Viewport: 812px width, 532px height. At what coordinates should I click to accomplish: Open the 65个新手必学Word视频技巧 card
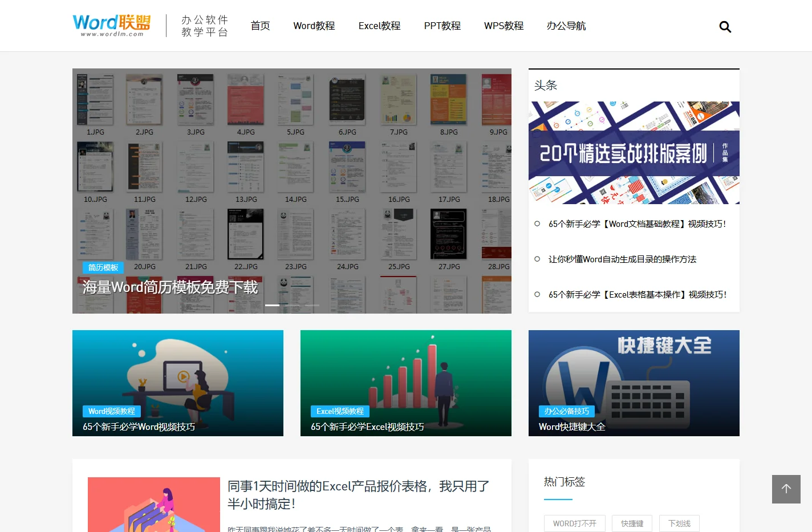click(x=178, y=383)
